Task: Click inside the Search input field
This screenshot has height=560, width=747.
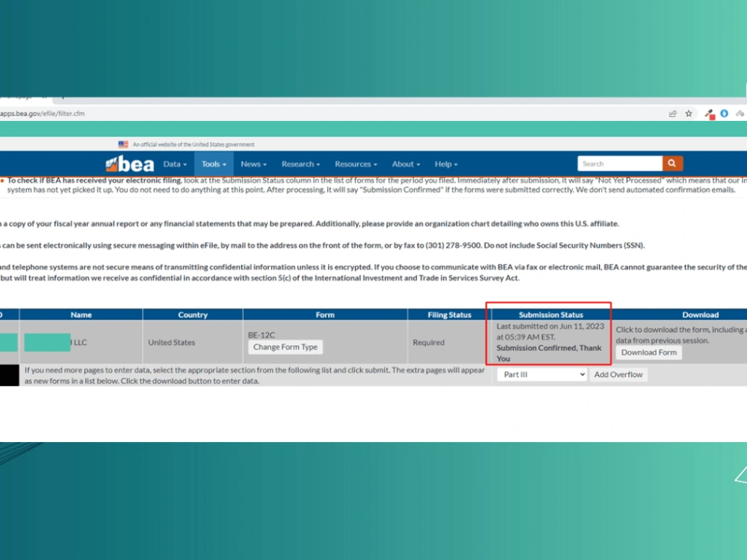Action: tap(620, 163)
